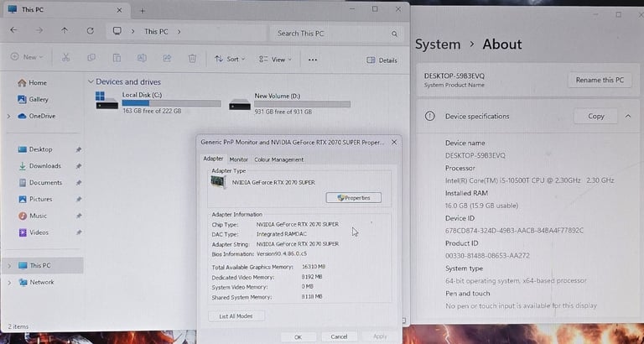Click the 16.0 GB installed RAM value

(481, 206)
